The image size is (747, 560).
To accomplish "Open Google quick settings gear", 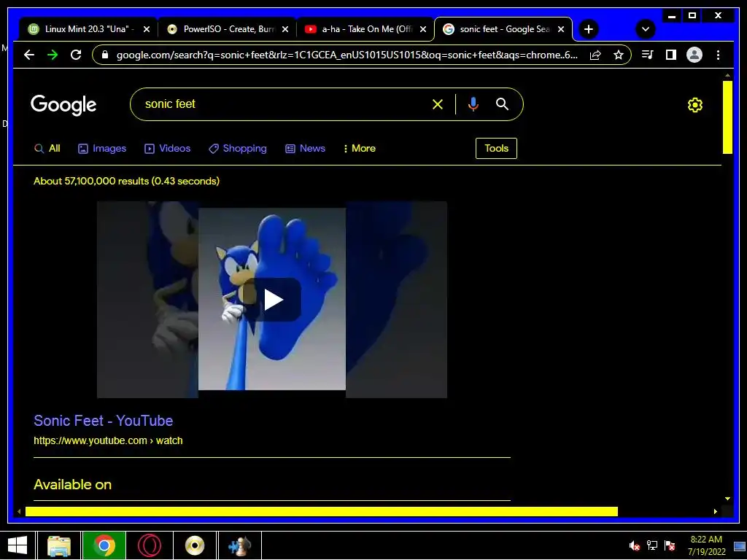I will coord(695,105).
